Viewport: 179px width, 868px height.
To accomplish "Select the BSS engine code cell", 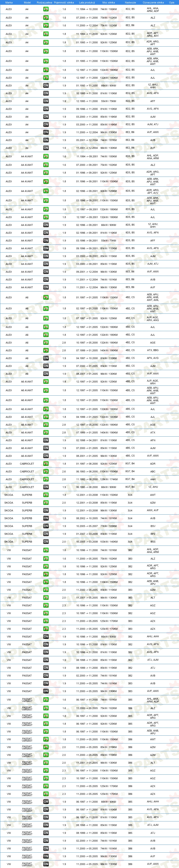I will click(153, 541).
